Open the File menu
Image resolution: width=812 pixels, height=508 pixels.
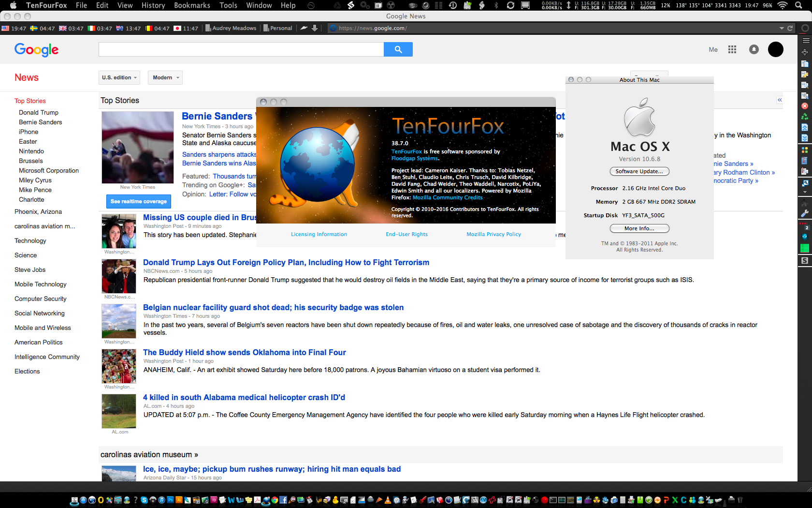(x=81, y=5)
